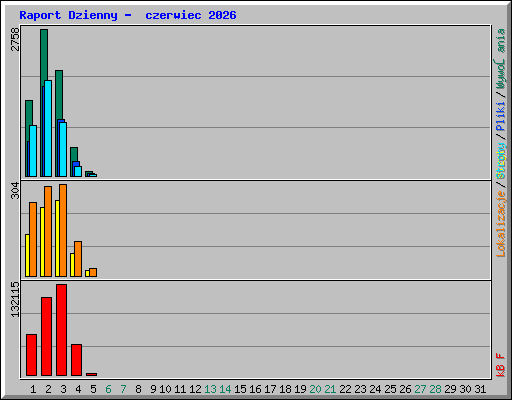Click the red KB bar for day 3

pos(61,330)
